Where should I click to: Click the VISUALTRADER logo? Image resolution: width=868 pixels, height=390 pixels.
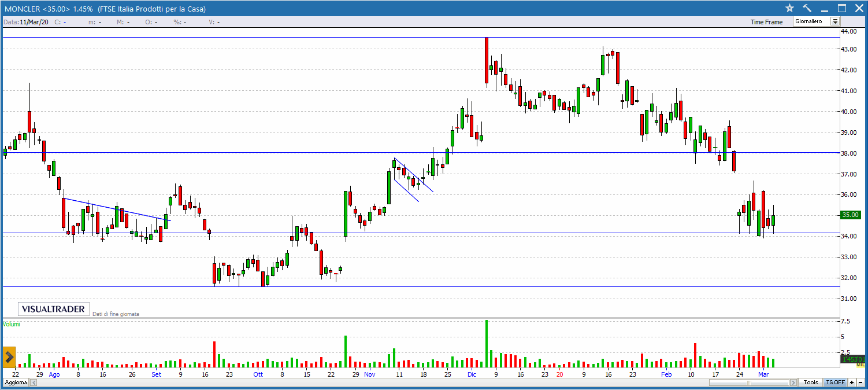pos(53,309)
